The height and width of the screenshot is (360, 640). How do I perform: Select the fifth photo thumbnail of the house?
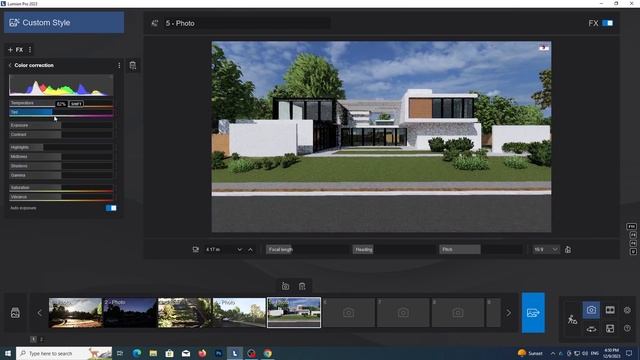[294, 313]
